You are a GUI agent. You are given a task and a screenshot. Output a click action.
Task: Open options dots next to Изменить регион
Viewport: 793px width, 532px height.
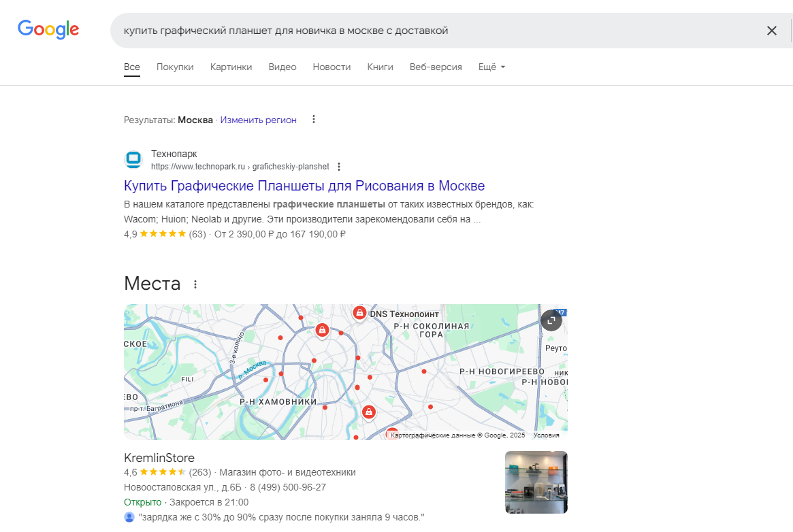click(x=314, y=120)
